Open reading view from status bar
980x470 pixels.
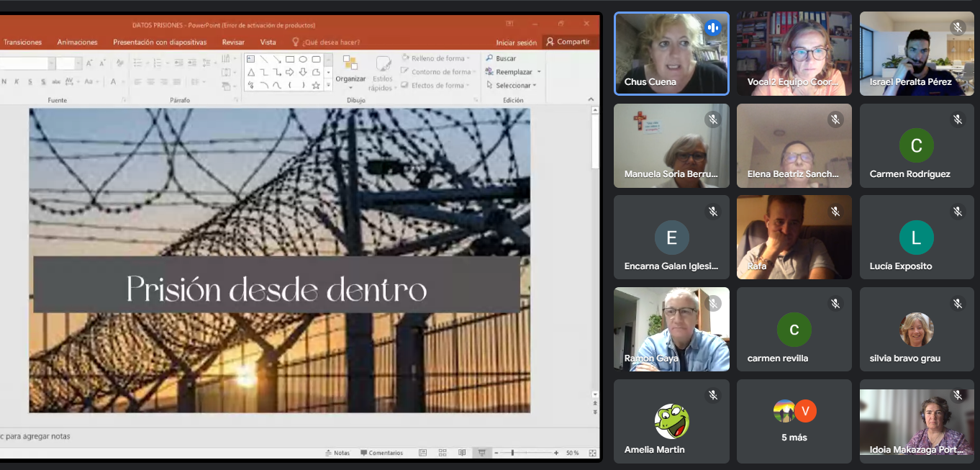462,453
